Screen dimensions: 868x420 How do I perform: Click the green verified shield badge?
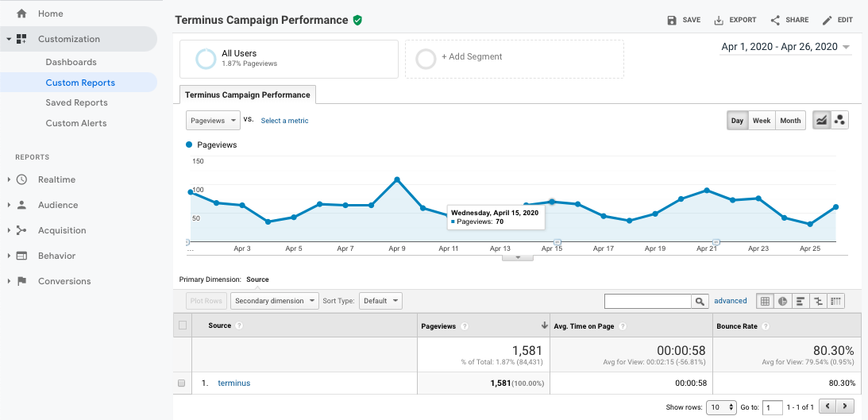point(357,20)
